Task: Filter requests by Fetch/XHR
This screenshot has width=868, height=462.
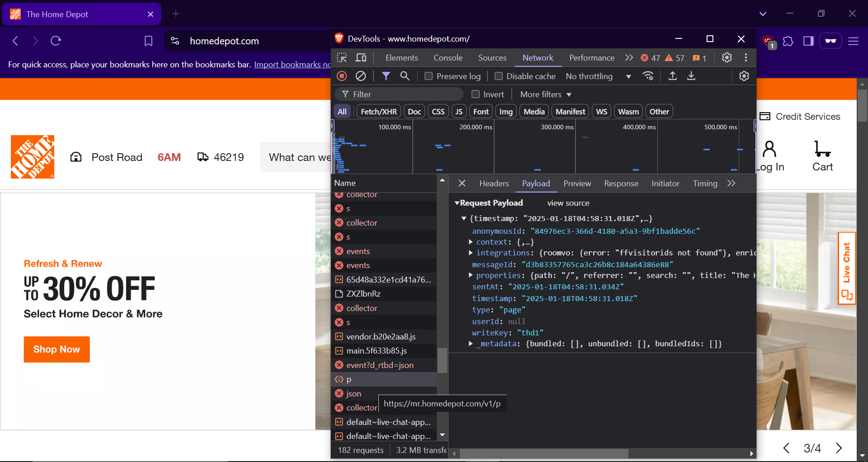Action: pyautogui.click(x=379, y=112)
